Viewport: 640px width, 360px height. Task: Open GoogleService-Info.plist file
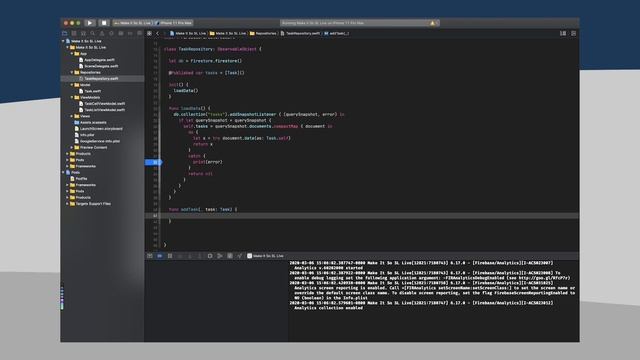(x=97, y=141)
